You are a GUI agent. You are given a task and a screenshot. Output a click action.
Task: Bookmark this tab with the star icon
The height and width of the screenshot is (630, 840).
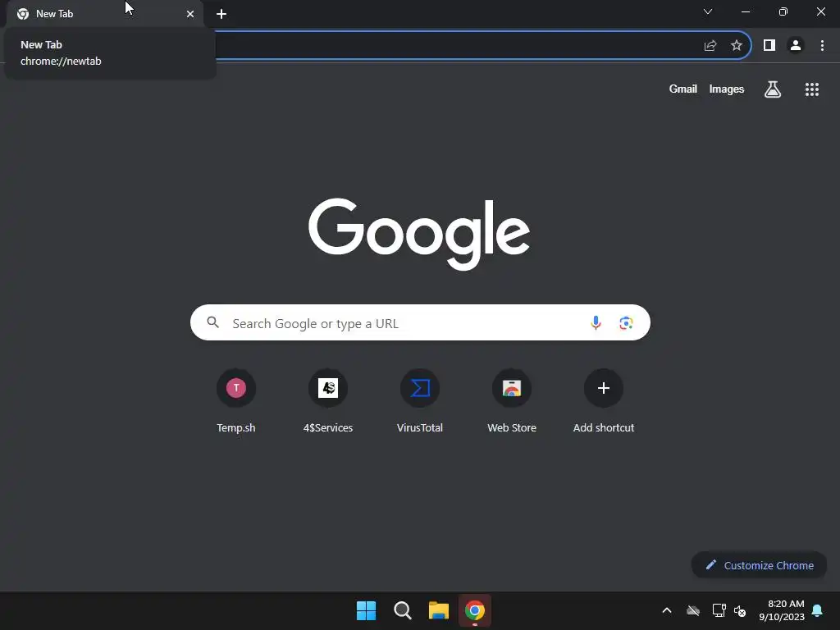737,46
